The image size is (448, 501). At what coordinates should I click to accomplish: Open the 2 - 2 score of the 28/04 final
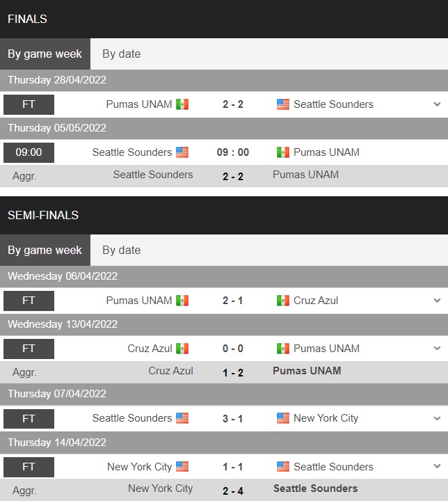point(232,104)
